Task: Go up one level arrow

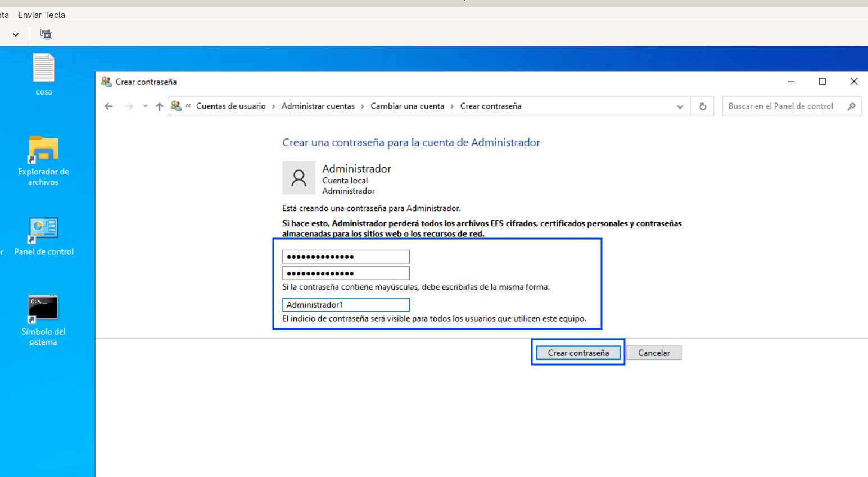Action: pyautogui.click(x=160, y=106)
